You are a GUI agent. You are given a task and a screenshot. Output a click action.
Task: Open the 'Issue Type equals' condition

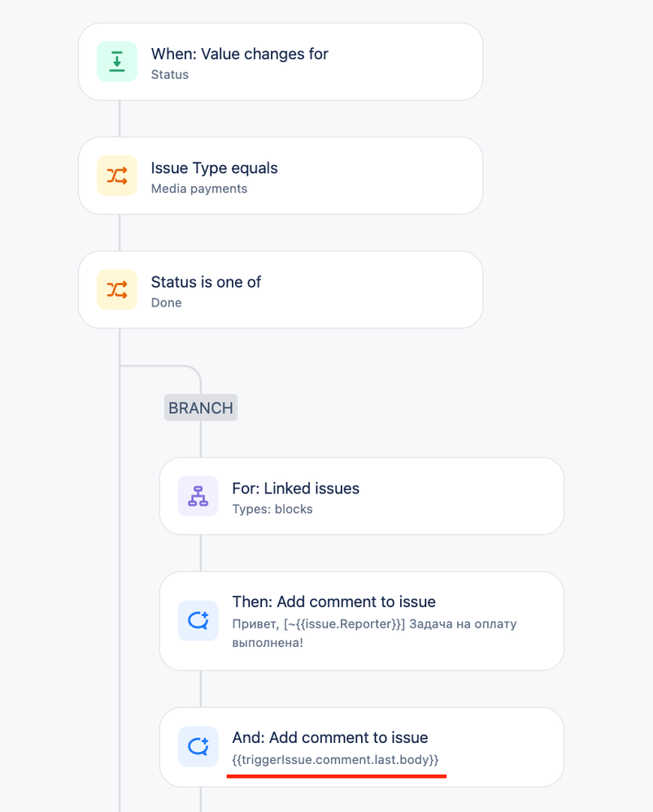[281, 176]
